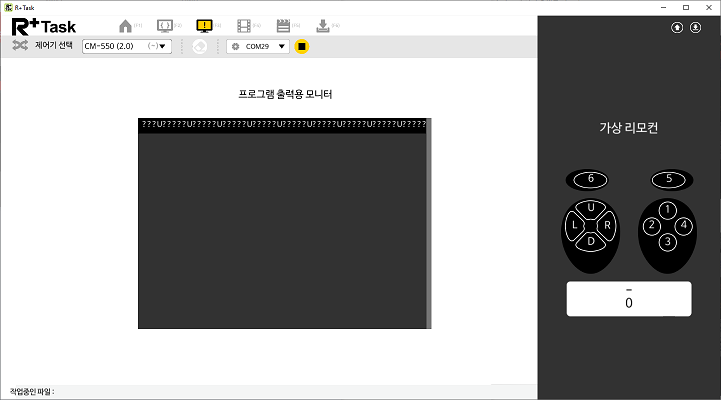
Task: Click the eraser clear icon
Action: tap(200, 46)
